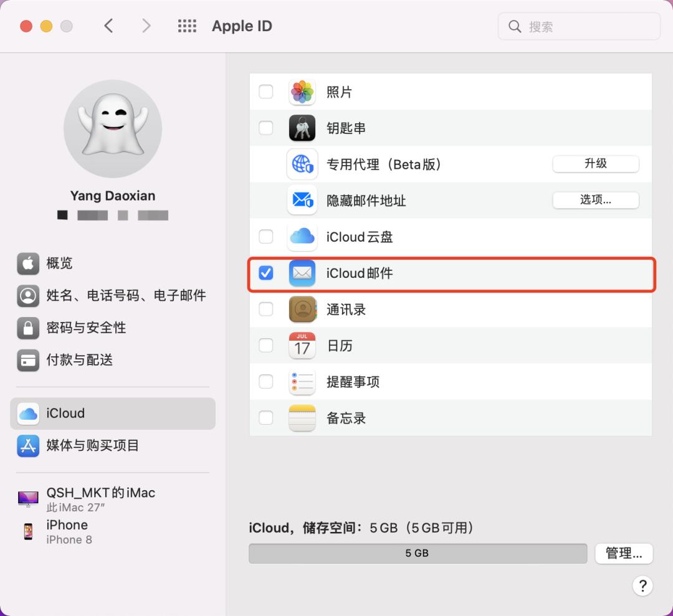This screenshot has width=673, height=616.
Task: Select the Photos (照片) app icon
Action: pos(302,91)
